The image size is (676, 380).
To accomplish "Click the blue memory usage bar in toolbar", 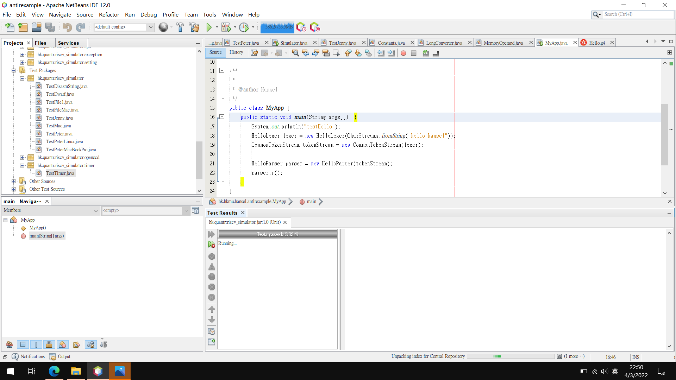I will pos(277,27).
